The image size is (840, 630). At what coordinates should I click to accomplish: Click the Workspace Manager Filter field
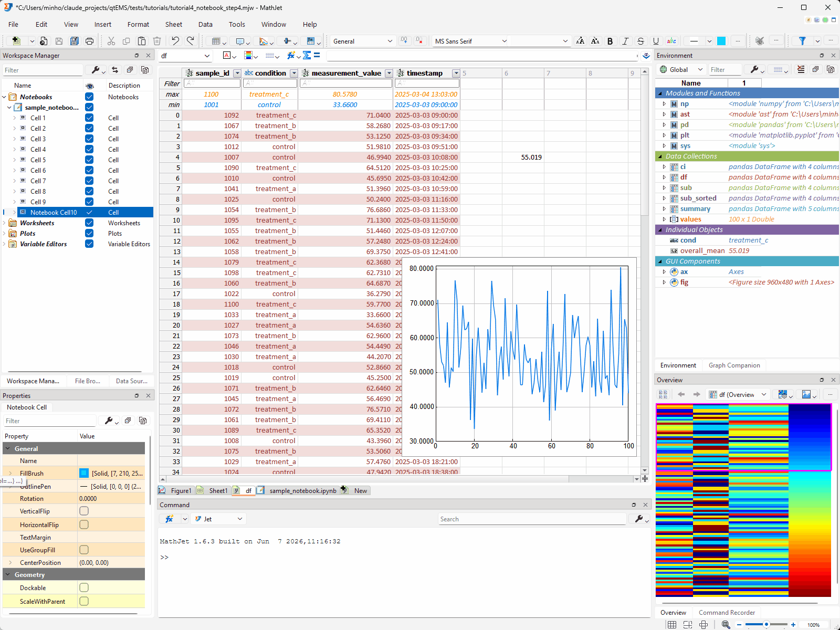43,70
